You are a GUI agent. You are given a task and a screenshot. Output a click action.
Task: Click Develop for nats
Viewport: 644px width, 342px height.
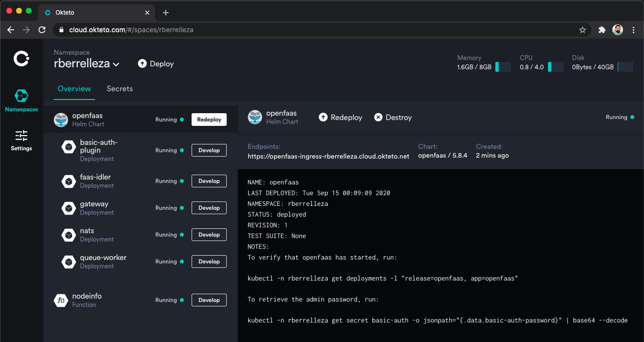[209, 235]
